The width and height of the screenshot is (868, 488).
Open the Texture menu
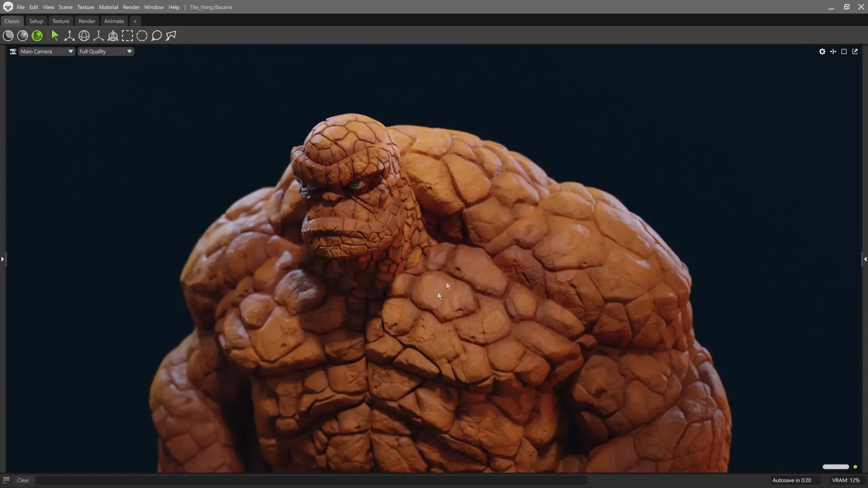[85, 7]
